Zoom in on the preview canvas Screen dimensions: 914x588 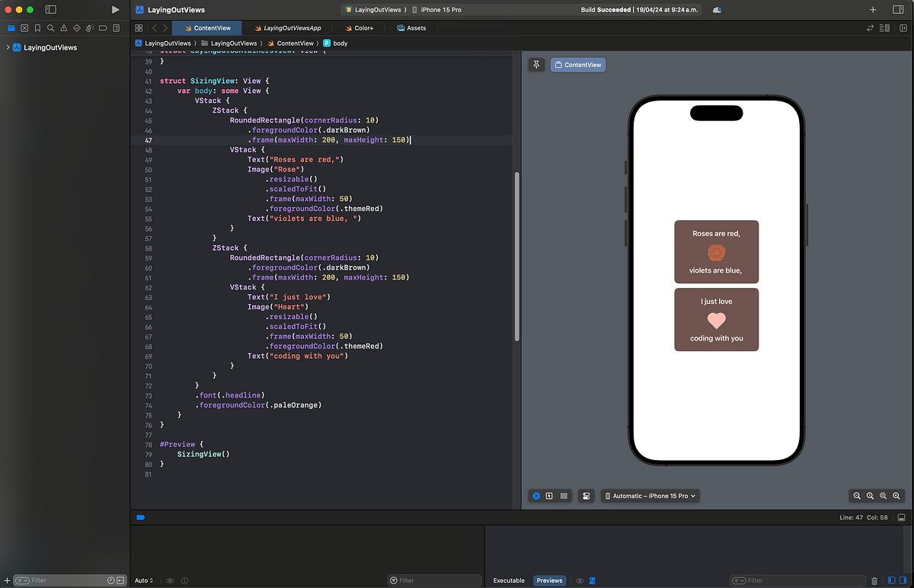pos(896,496)
